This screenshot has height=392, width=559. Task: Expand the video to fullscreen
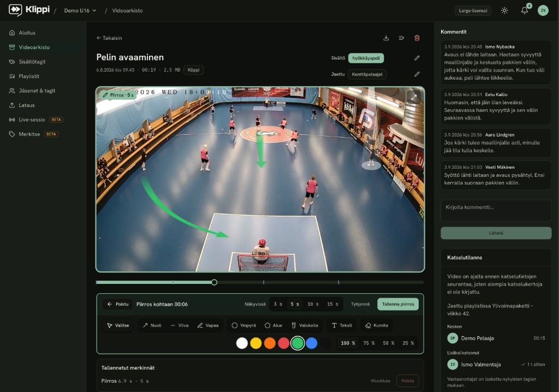414,97
